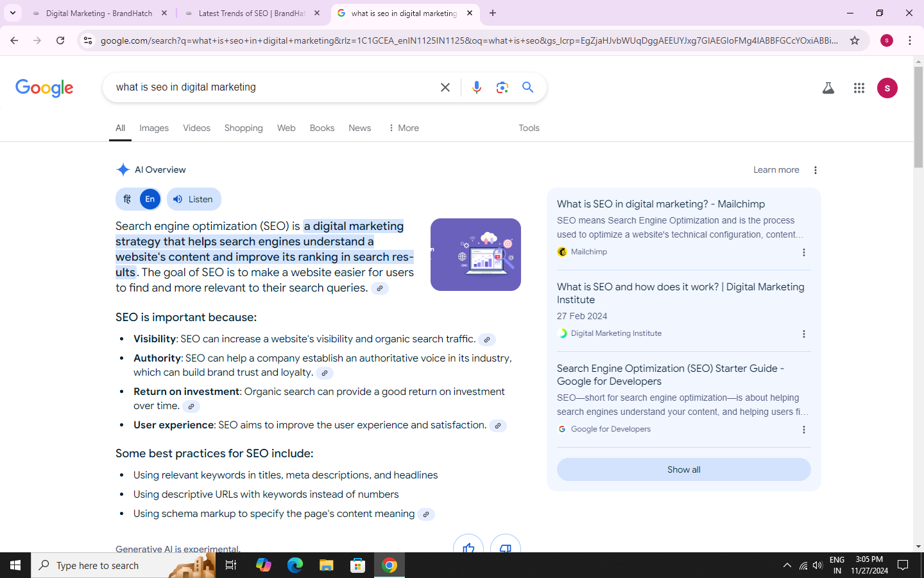
Task: Open Digital Marketing Institute SEO article
Action: (681, 293)
